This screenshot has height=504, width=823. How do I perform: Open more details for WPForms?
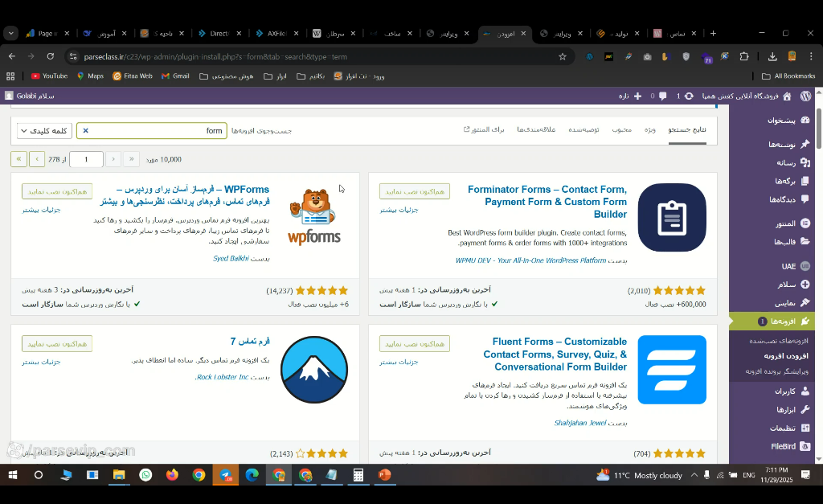click(x=42, y=210)
